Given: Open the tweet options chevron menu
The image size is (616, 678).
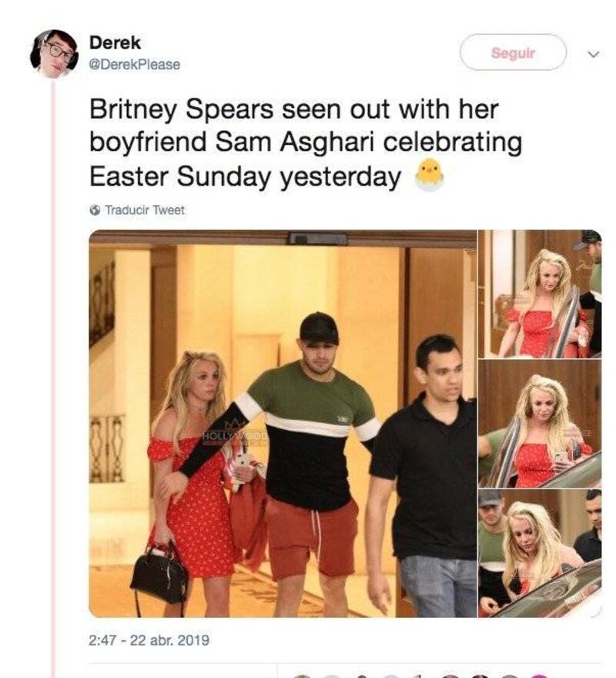Looking at the screenshot, I should click(594, 54).
